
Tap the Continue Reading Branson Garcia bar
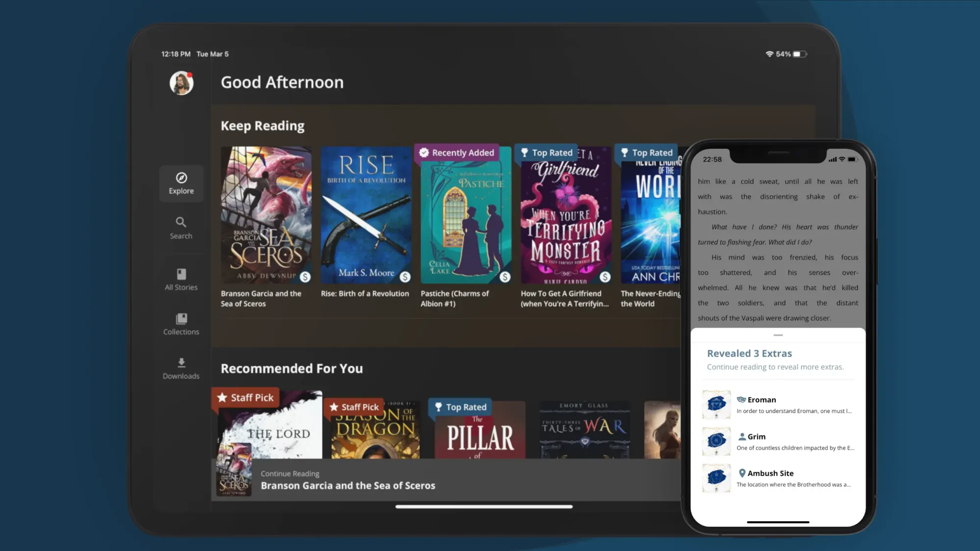(x=446, y=479)
